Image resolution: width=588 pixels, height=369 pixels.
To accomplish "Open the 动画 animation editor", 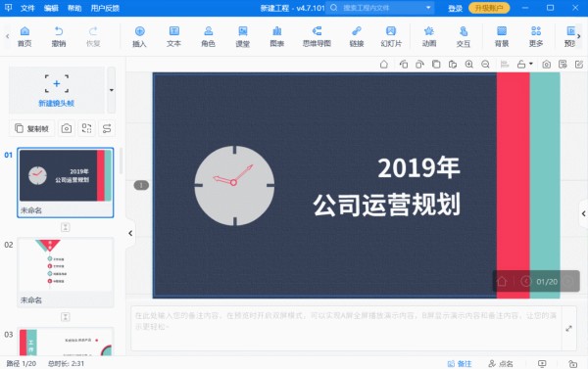I will click(429, 36).
